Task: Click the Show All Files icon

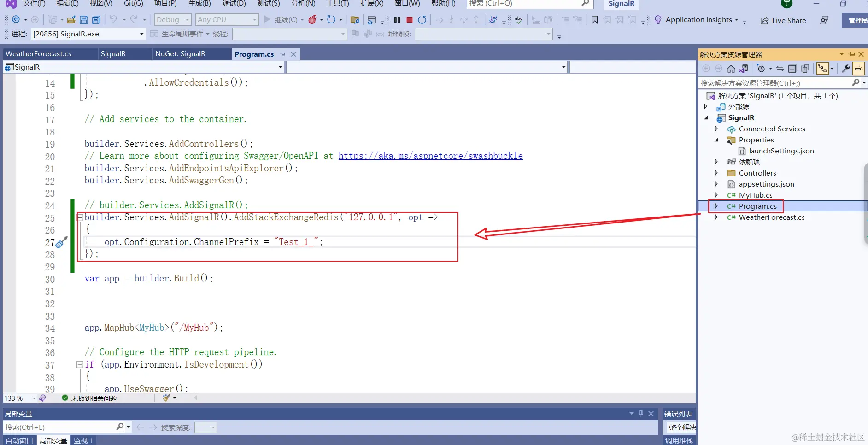Action: click(x=805, y=69)
